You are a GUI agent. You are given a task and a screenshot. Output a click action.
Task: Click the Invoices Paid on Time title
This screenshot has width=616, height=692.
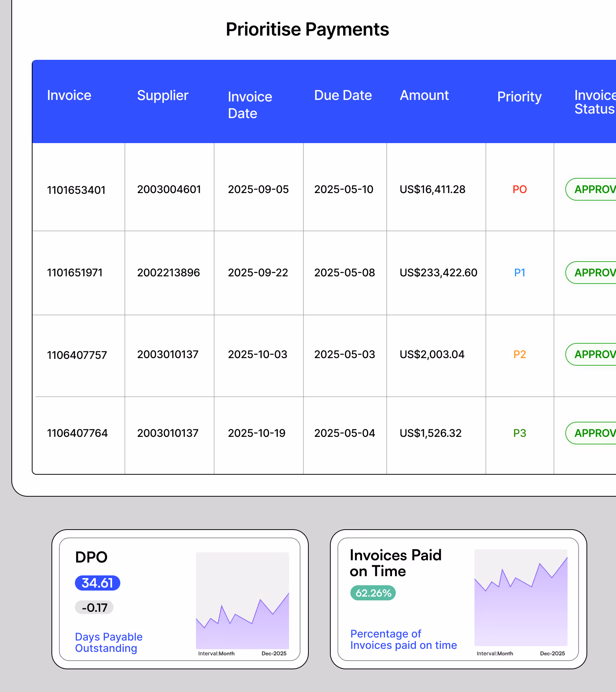(x=395, y=563)
